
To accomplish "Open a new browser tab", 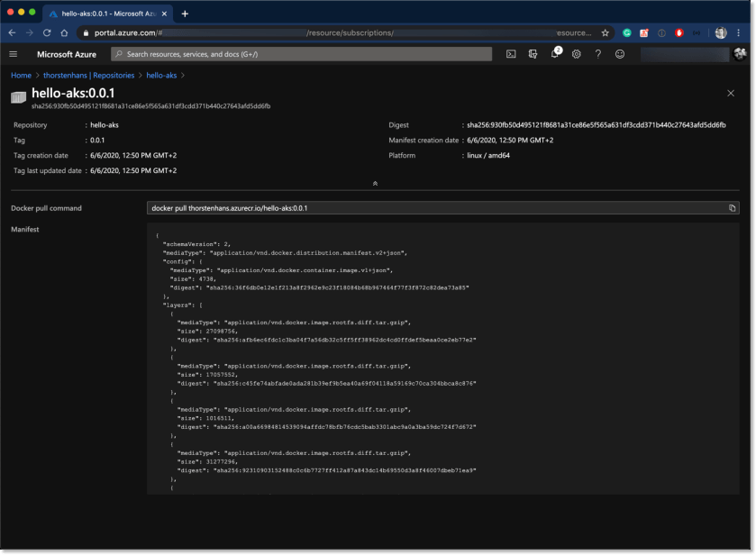I will tap(185, 14).
